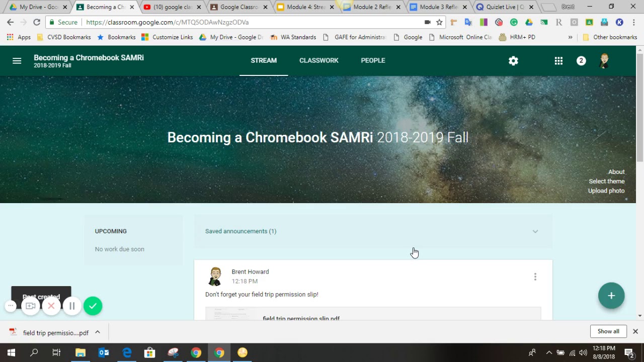644x362 pixels.
Task: Reload the page in Chrome
Action: click(37, 22)
